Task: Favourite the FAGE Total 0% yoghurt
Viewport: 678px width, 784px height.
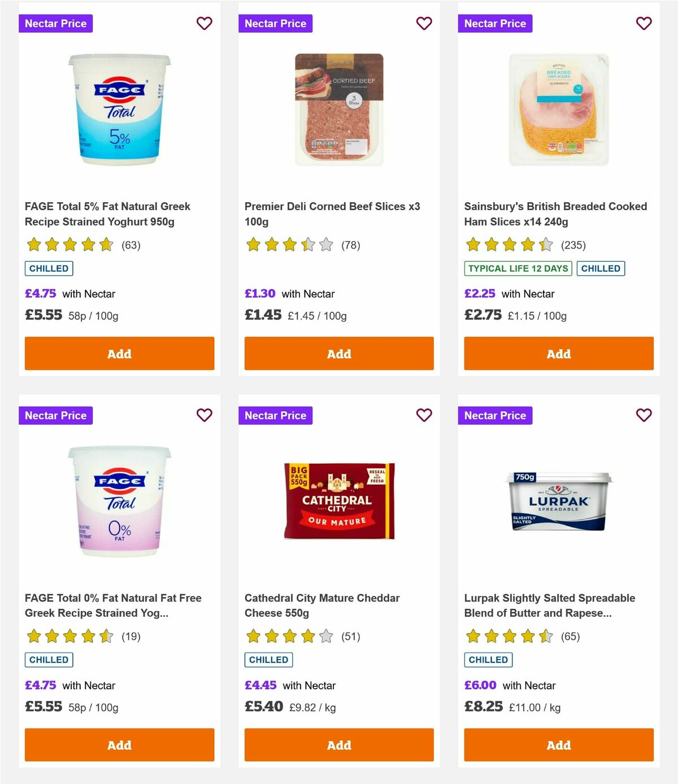Action: [x=204, y=415]
